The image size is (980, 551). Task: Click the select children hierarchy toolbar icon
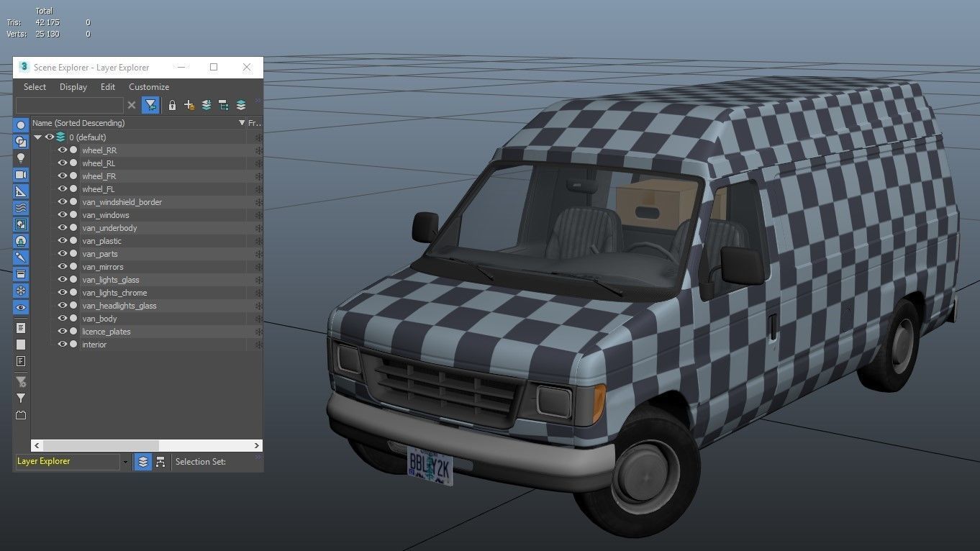point(224,105)
